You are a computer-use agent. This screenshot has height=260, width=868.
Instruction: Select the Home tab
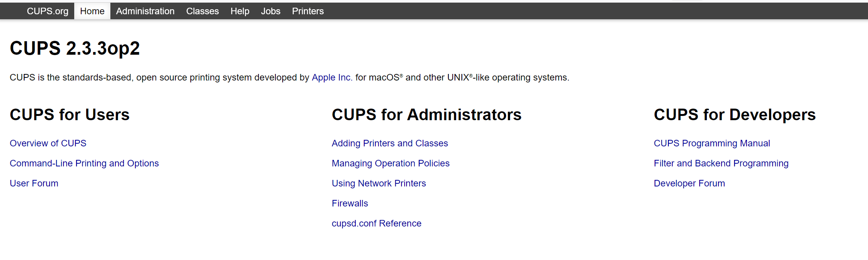tap(92, 11)
